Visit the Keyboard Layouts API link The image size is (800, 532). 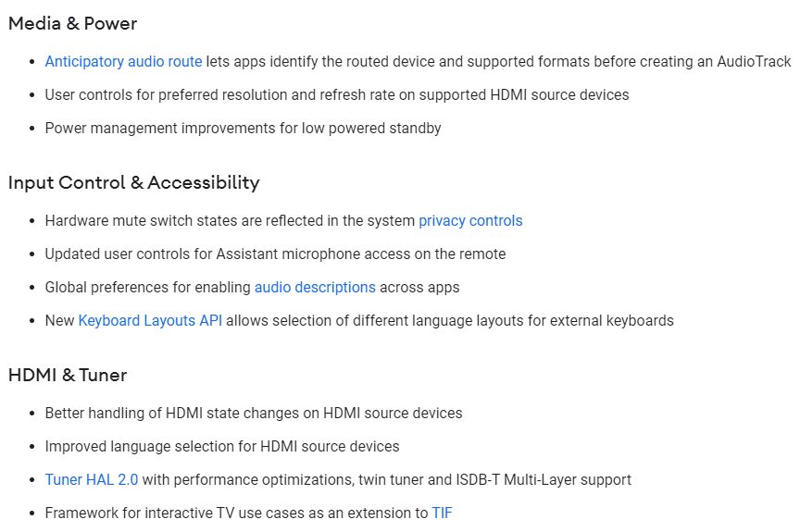point(150,320)
